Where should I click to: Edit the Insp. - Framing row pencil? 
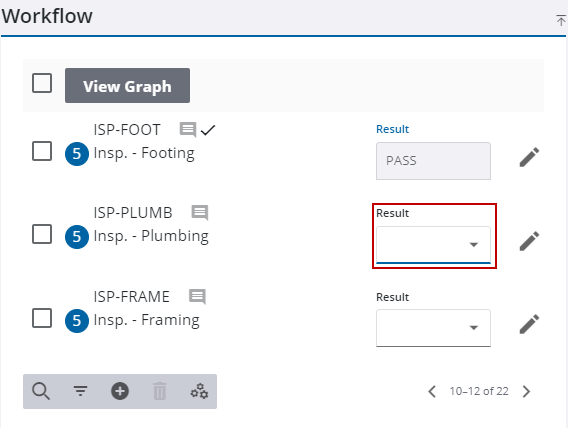tap(529, 324)
